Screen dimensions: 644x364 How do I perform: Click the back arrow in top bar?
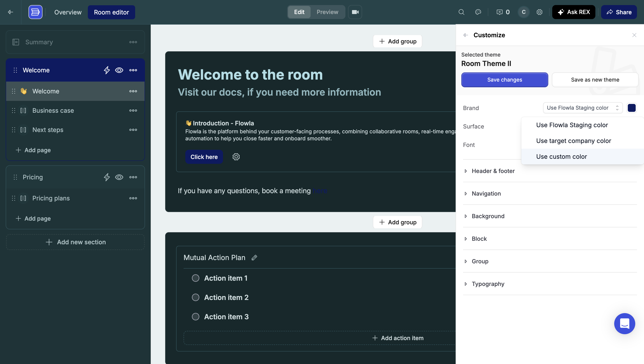[11, 12]
